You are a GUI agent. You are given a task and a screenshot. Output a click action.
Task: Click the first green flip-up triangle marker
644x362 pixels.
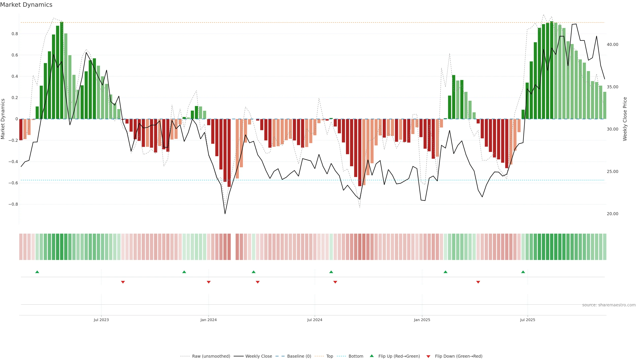pos(37,272)
